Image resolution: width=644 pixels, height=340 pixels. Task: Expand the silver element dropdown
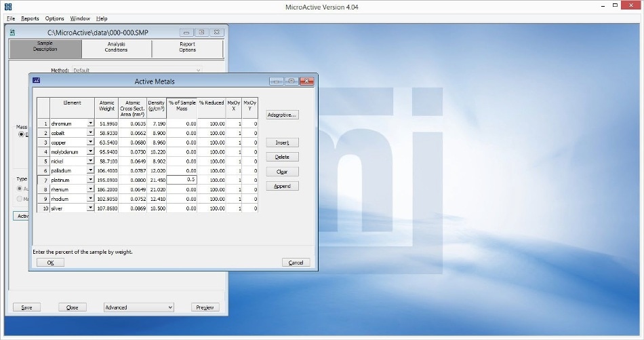click(90, 208)
